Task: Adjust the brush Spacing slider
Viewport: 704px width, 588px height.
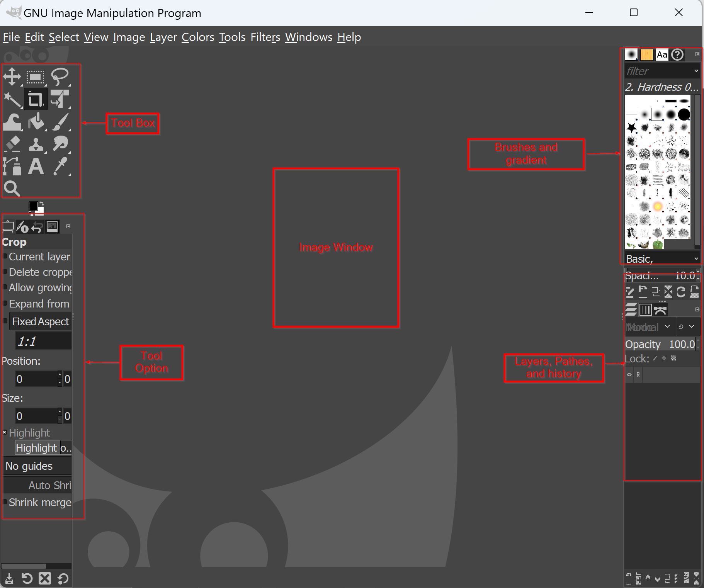Action: point(662,276)
